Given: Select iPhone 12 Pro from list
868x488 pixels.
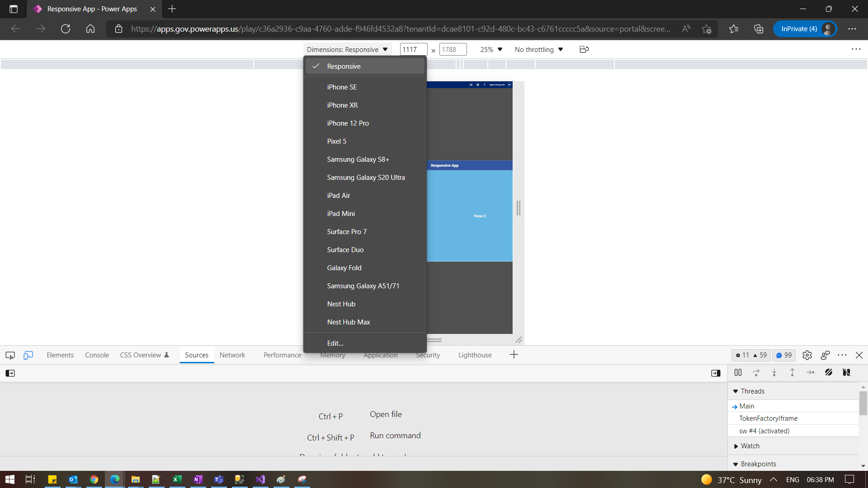Looking at the screenshot, I should [x=348, y=123].
